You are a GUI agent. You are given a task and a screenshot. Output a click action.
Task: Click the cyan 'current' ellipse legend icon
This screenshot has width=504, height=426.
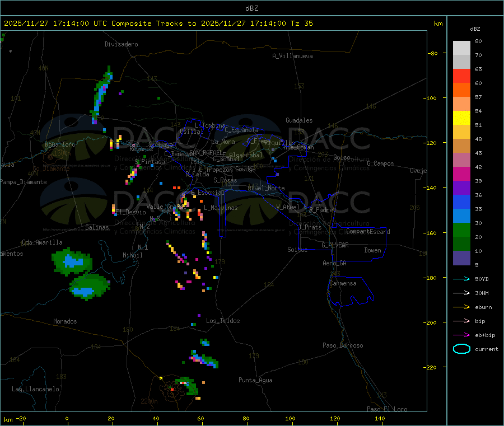[461, 349]
